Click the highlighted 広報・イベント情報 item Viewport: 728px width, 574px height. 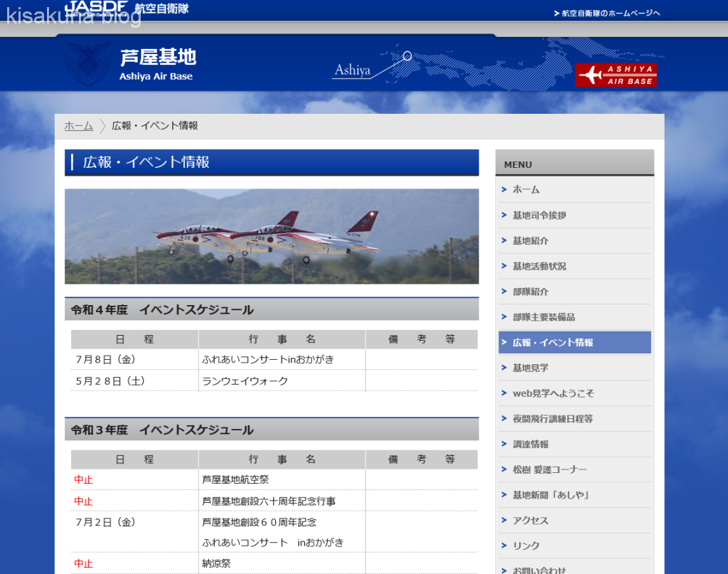pos(552,343)
